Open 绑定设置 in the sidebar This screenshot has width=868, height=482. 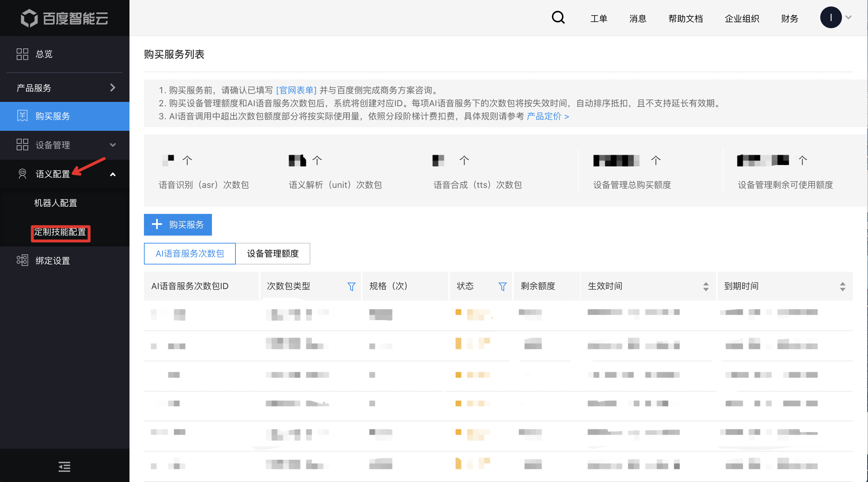click(53, 261)
